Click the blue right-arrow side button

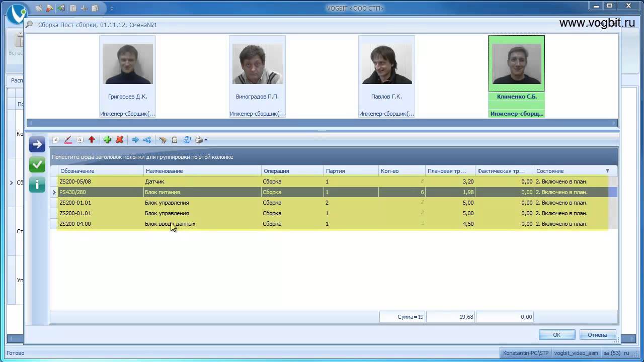click(x=37, y=144)
